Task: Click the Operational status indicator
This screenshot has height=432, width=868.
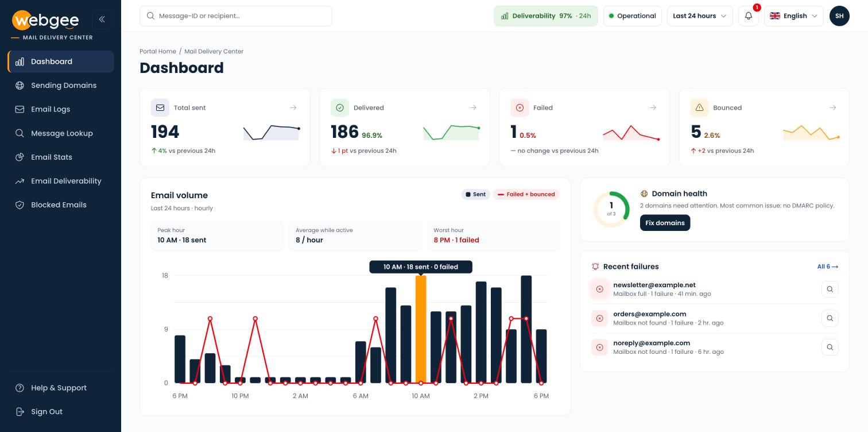Action: [x=633, y=16]
